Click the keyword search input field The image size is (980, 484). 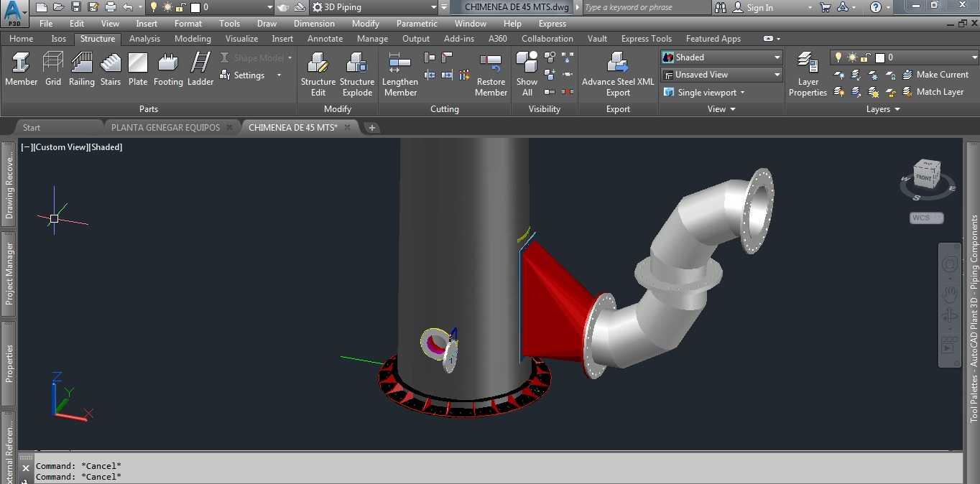[645, 7]
